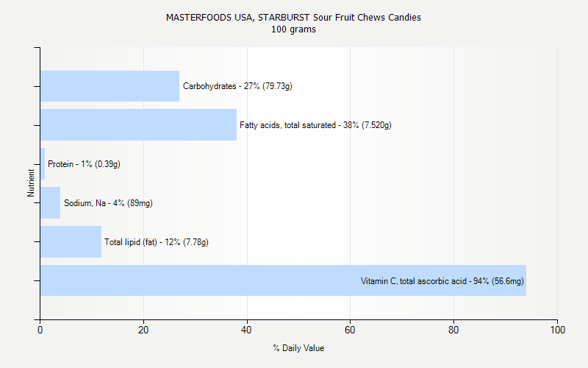Click the x-axis tick label 0
This screenshot has width=588, height=368.
[x=40, y=330]
